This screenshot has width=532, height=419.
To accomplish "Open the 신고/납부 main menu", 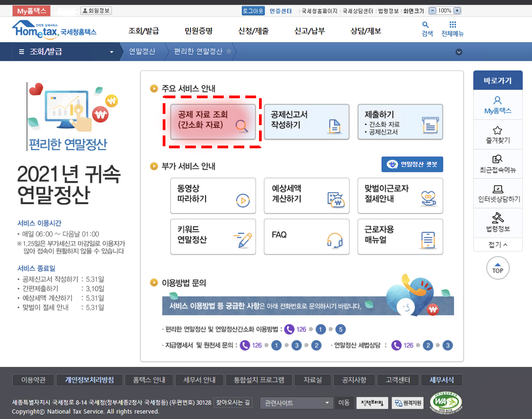I will pyautogui.click(x=309, y=31).
